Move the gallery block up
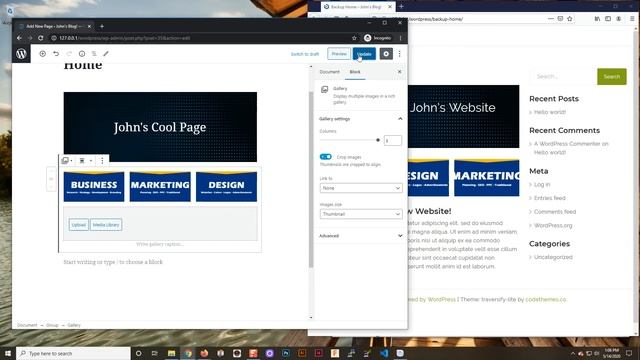 point(51,171)
